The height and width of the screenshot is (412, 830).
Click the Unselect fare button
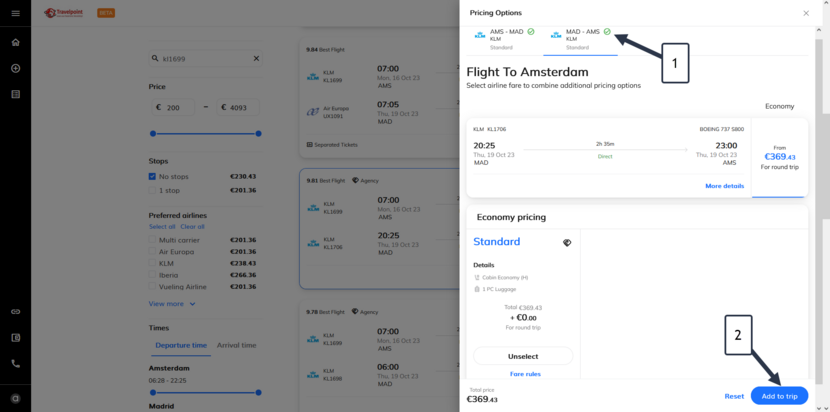point(523,356)
